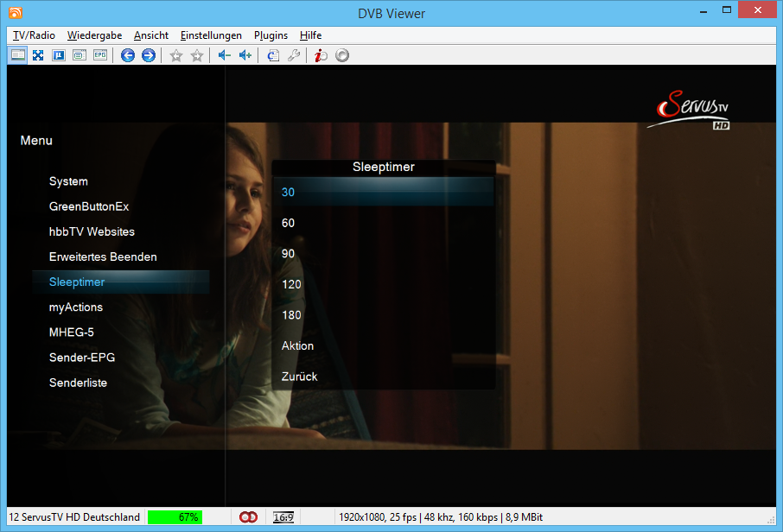The image size is (783, 532).
Task: Open the TV/Radio menu
Action: coord(34,35)
